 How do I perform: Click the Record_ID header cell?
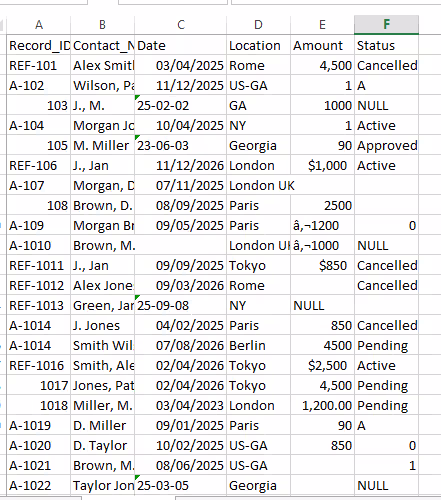point(39,45)
